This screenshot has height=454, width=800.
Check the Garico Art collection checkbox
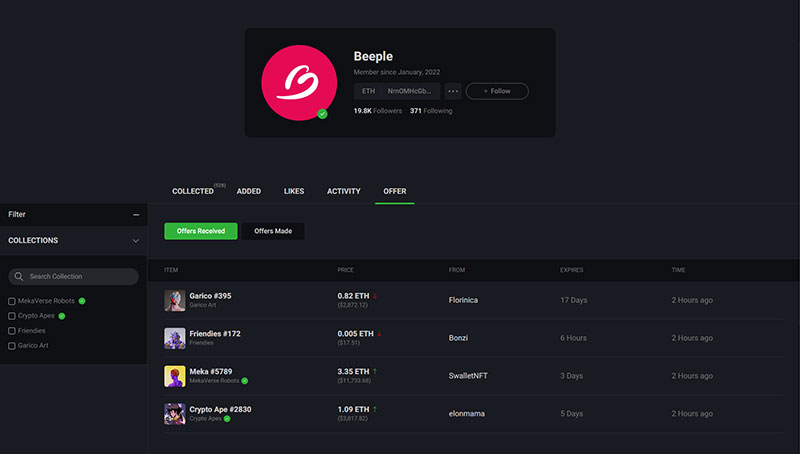(12, 345)
